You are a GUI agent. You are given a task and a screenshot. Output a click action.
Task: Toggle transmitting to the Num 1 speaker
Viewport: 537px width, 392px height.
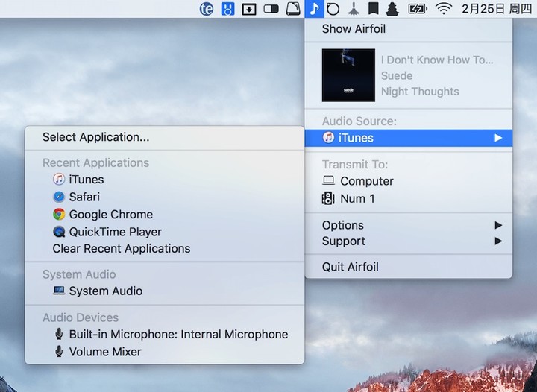pyautogui.click(x=357, y=199)
